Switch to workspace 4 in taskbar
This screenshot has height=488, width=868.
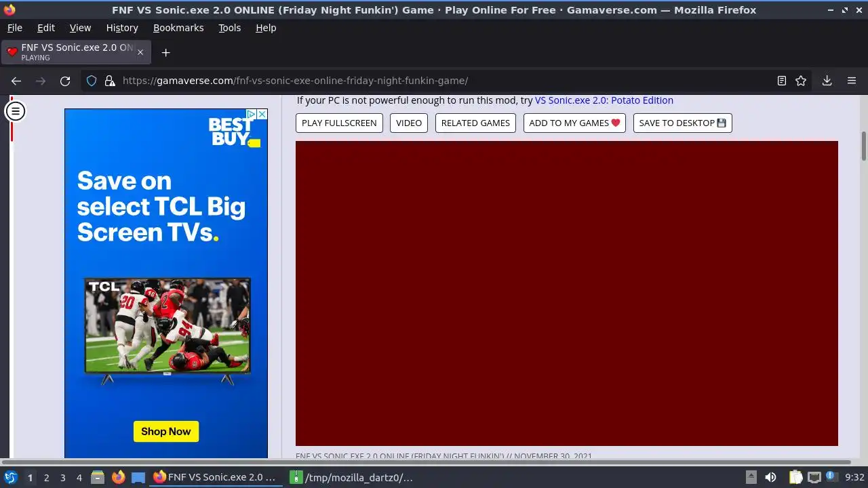pos(79,477)
